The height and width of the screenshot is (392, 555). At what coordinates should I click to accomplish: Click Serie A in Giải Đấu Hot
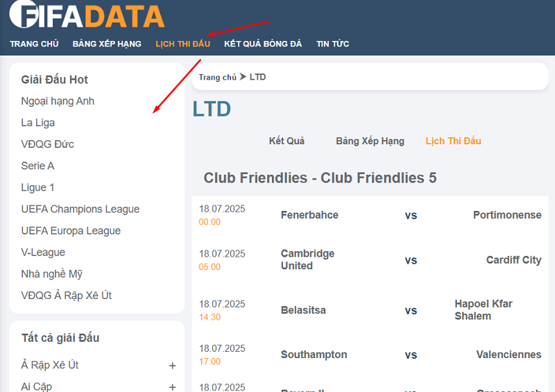[x=37, y=166]
